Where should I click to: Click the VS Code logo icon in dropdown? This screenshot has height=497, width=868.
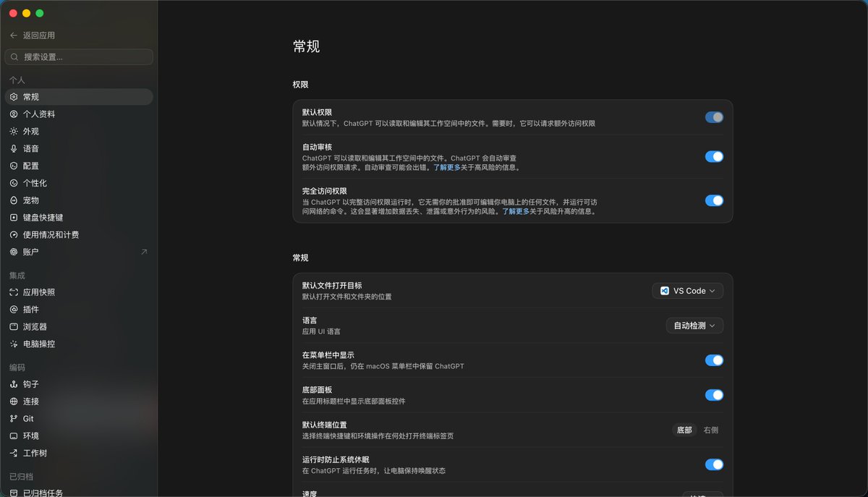(x=665, y=291)
